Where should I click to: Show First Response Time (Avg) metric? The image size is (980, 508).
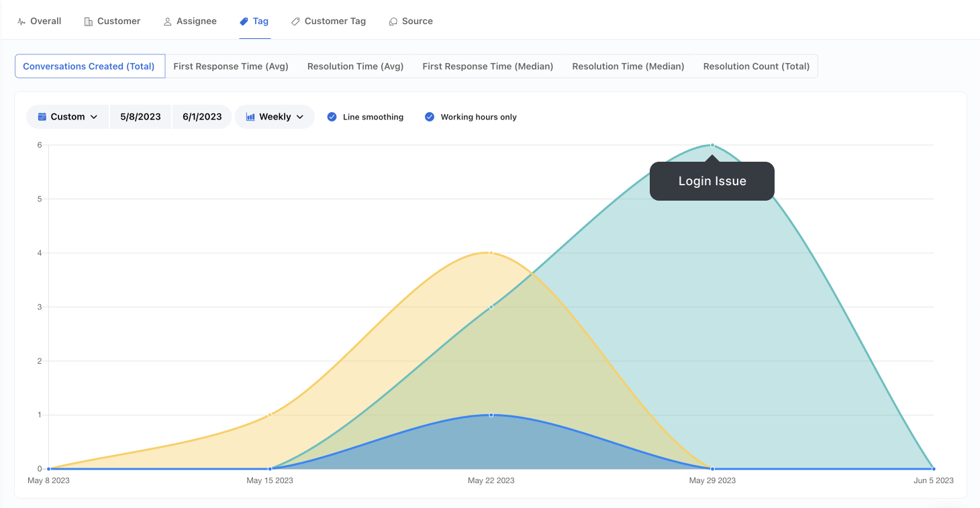click(231, 66)
